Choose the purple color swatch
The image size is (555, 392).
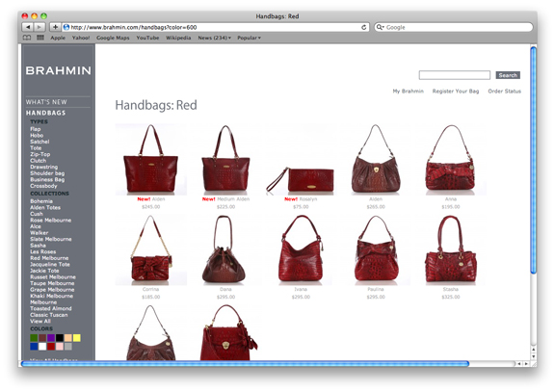51,338
